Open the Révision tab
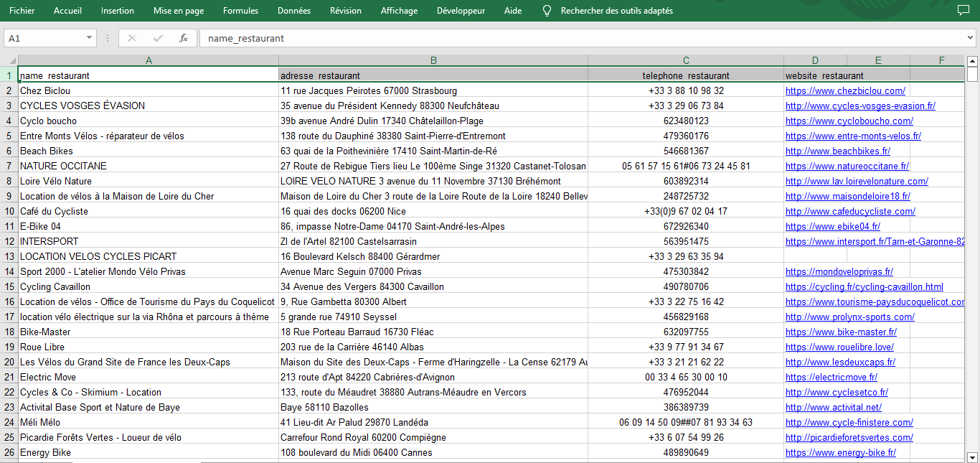Image resolution: width=980 pixels, height=463 pixels. [346, 11]
